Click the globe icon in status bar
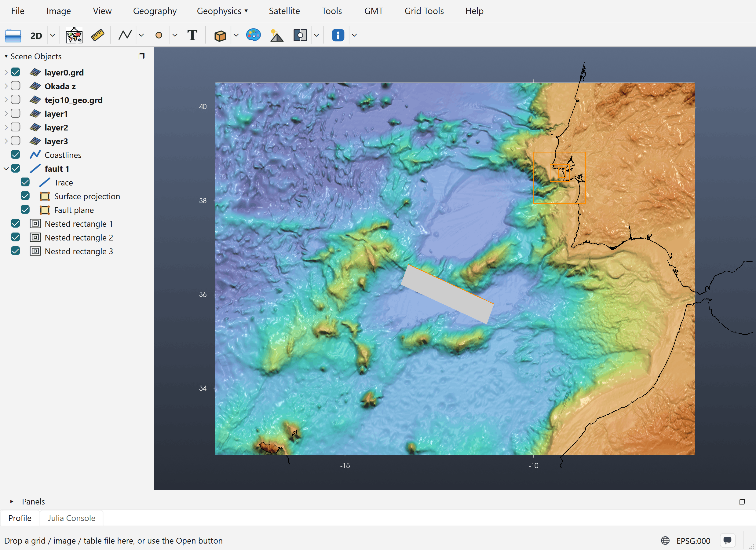The width and height of the screenshot is (756, 550). [x=665, y=540]
